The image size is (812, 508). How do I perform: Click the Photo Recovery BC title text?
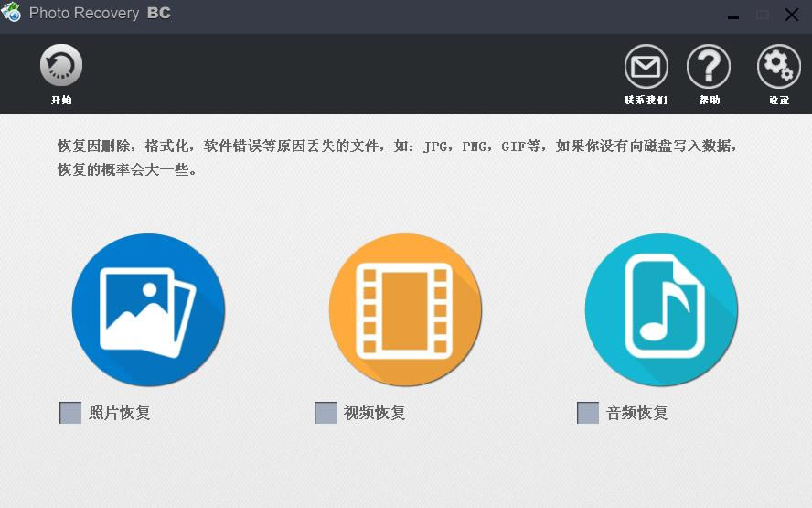[100, 13]
